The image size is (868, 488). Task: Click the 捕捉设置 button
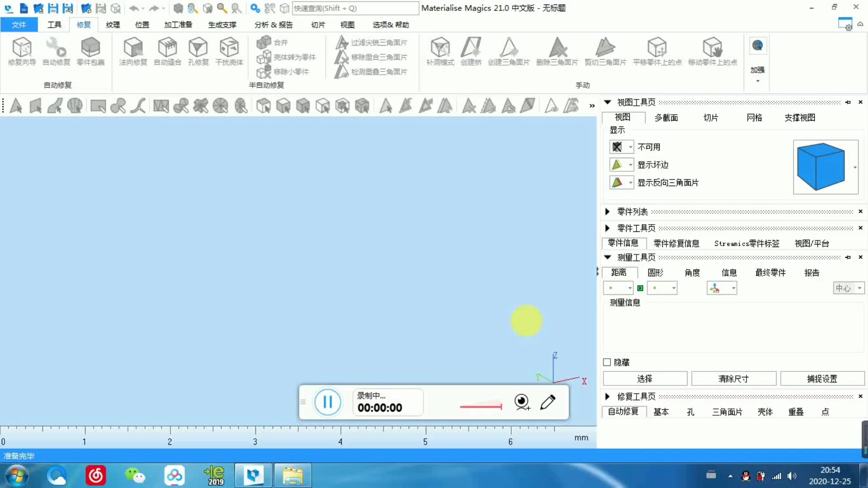pyautogui.click(x=822, y=379)
